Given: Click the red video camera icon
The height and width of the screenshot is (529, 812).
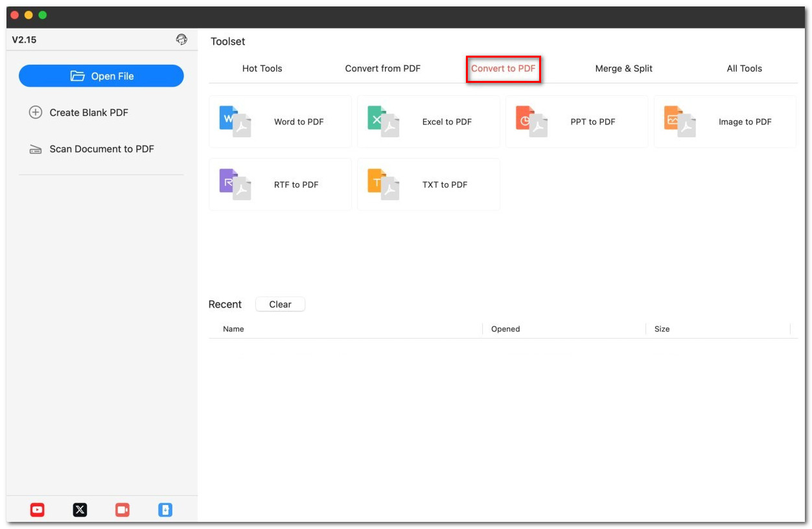Looking at the screenshot, I should click(x=122, y=510).
